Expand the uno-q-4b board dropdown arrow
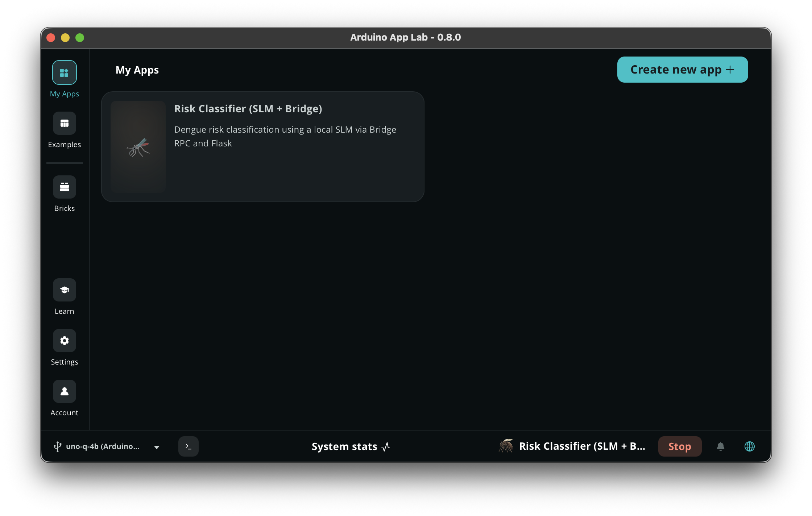Viewport: 812px width, 516px height. [157, 447]
